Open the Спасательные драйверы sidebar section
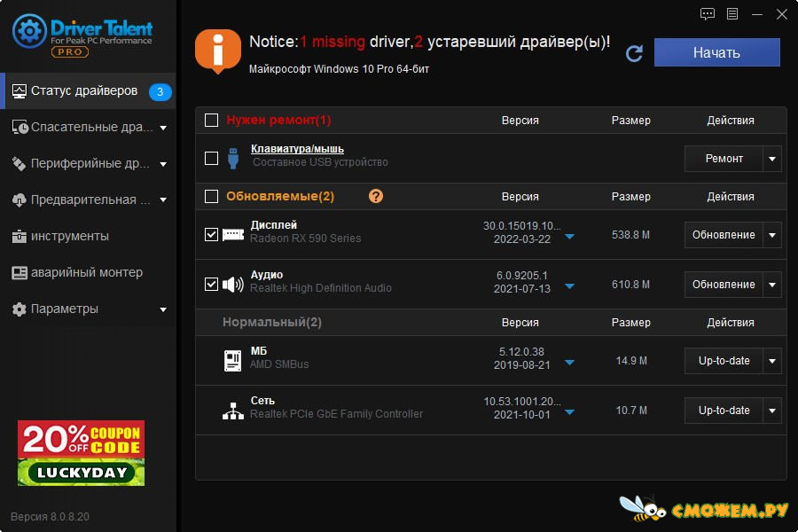The width and height of the screenshot is (798, 532). point(88,128)
